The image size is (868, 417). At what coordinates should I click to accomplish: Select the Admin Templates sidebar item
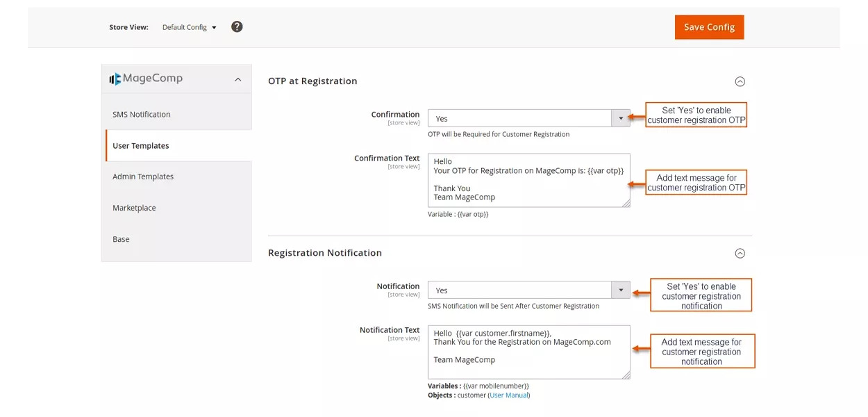tap(143, 176)
